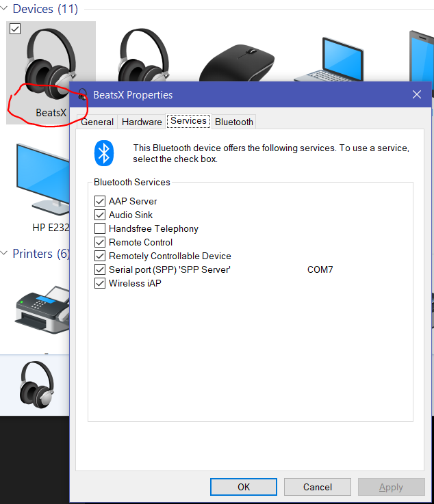434x504 pixels.
Task: Click the COM7 port label
Action: pyautogui.click(x=320, y=269)
